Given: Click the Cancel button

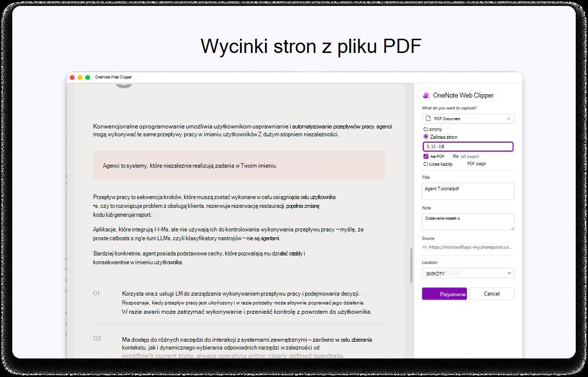Looking at the screenshot, I should 492,294.
